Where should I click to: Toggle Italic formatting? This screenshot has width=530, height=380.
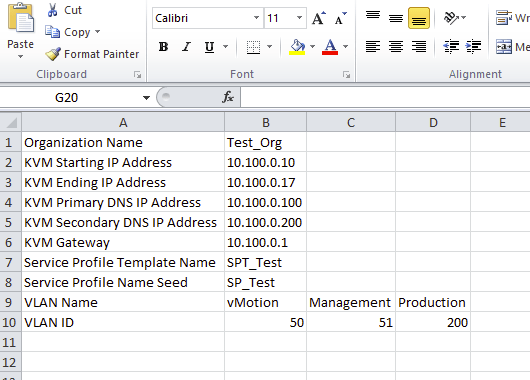186,47
